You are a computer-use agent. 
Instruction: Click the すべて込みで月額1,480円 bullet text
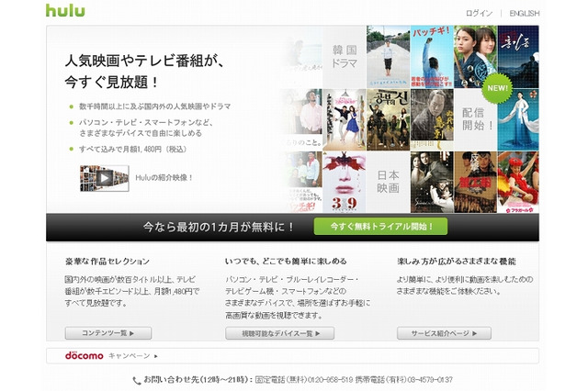(x=132, y=149)
